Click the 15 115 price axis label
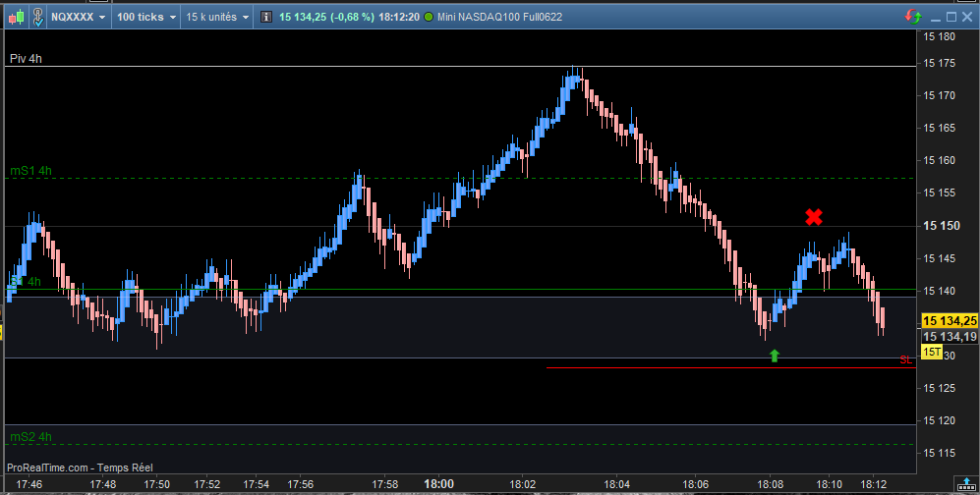 pyautogui.click(x=940, y=453)
